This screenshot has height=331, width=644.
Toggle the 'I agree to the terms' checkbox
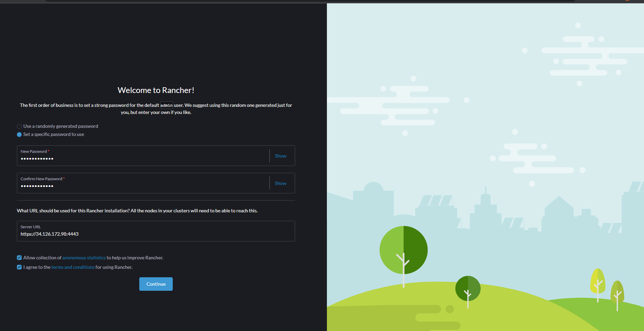tap(19, 267)
